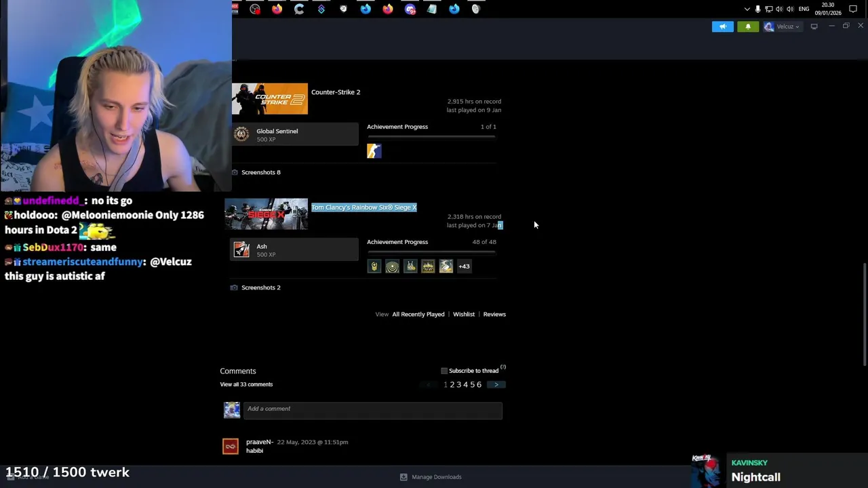View the second Siege achievement radar-rings icon

click(x=392, y=266)
